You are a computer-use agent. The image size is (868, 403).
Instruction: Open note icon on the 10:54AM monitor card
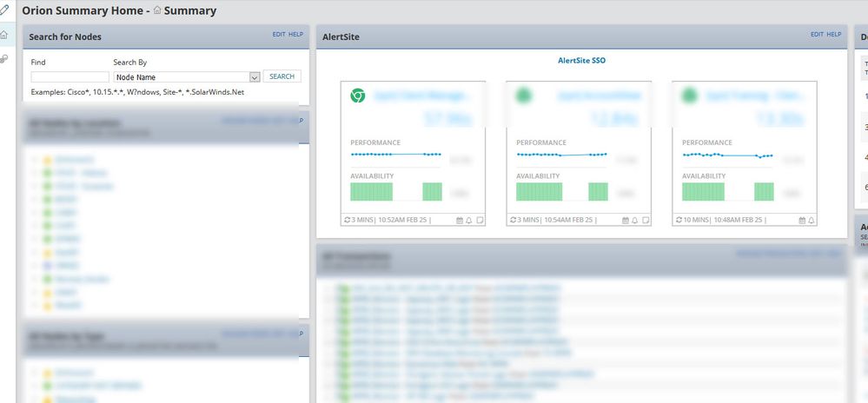645,221
